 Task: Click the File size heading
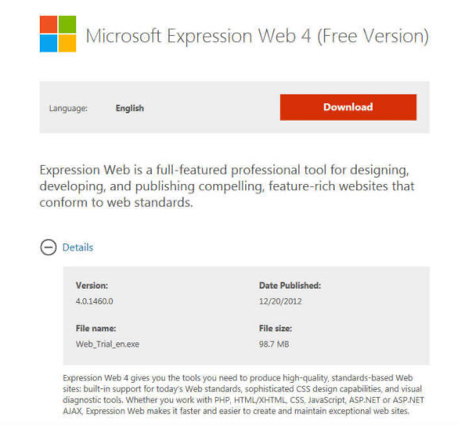(x=275, y=328)
